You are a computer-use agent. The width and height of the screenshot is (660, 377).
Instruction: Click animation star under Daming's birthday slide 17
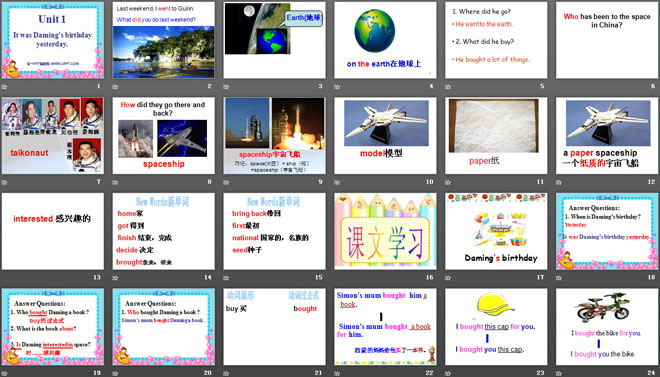(448, 278)
